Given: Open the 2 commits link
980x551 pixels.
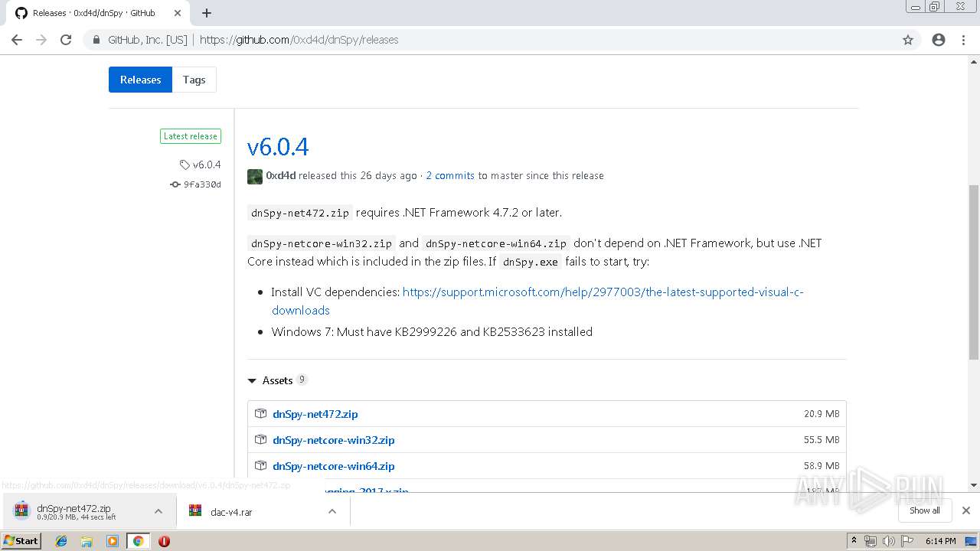Looking at the screenshot, I should (x=450, y=175).
